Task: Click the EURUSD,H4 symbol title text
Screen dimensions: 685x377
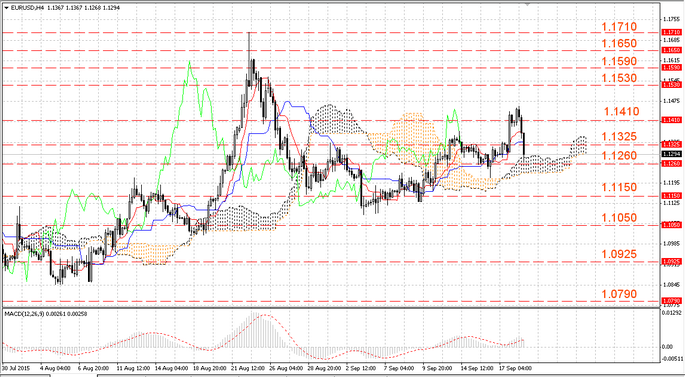Action: click(x=24, y=8)
